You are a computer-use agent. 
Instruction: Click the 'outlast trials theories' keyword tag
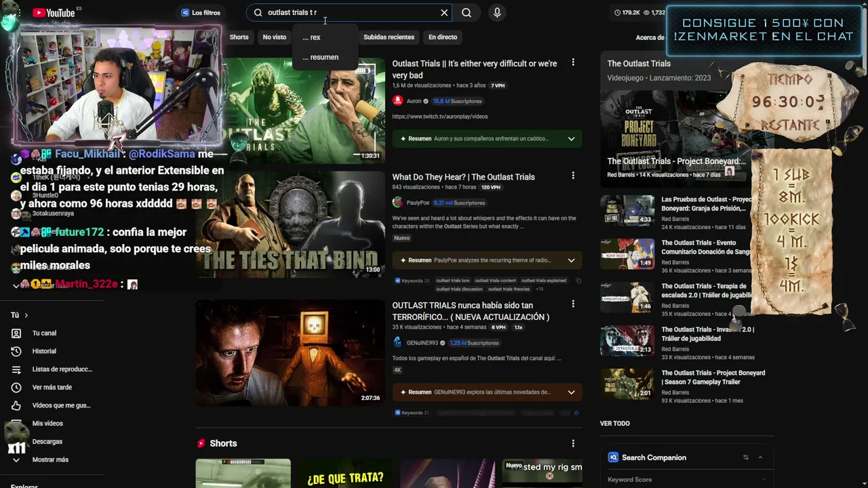tap(509, 289)
